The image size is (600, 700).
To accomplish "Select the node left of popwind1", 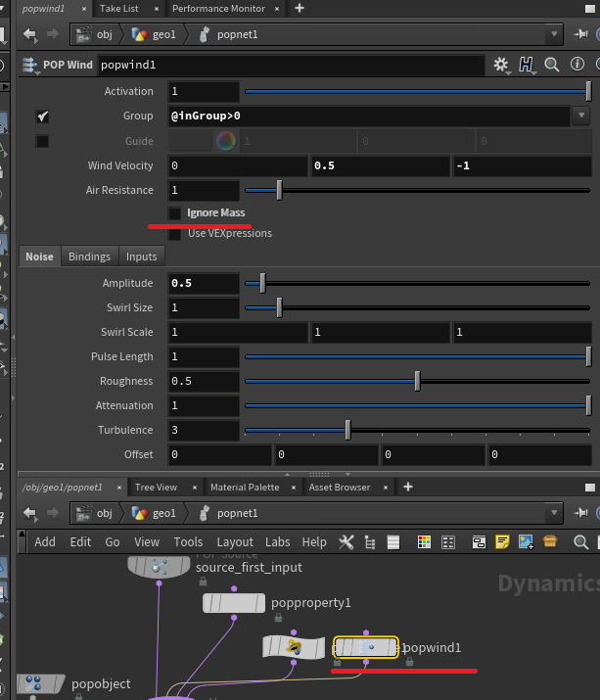I will point(294,647).
